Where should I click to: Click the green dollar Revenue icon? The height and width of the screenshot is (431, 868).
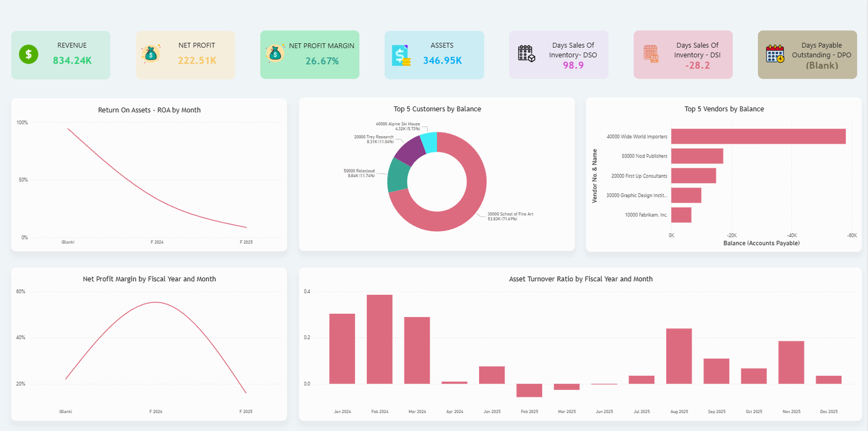[29, 54]
